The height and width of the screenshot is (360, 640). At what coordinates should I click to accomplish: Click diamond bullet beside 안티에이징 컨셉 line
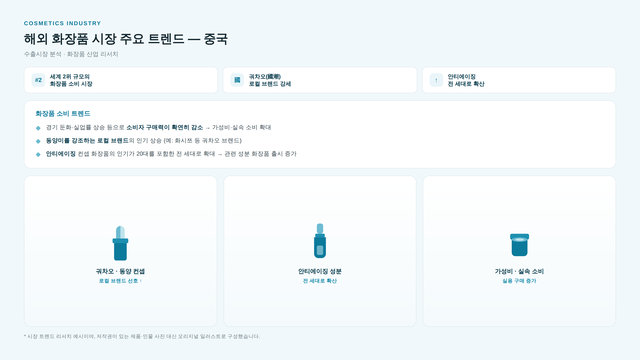tap(38, 154)
